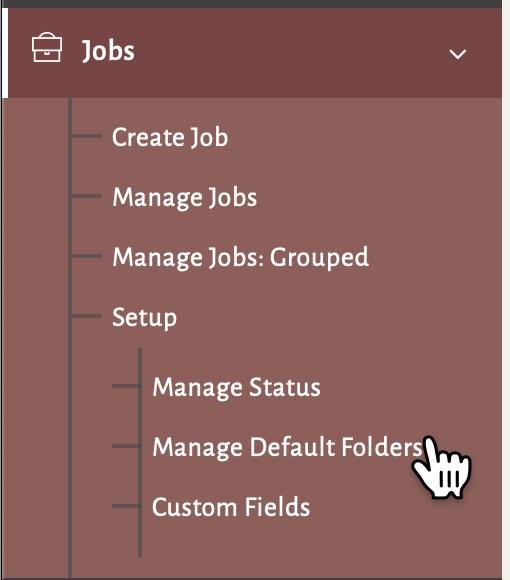This screenshot has width=510, height=580.
Task: Open Manage Status under Setup
Action: tap(236, 387)
